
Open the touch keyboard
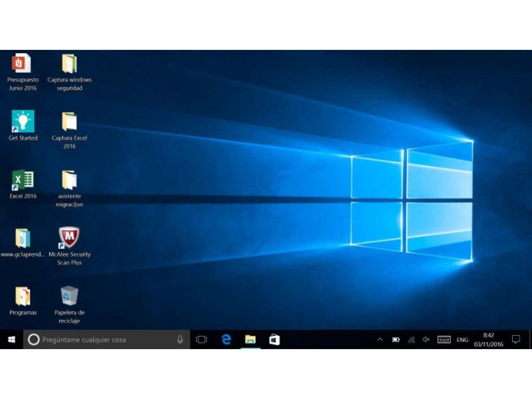444,340
